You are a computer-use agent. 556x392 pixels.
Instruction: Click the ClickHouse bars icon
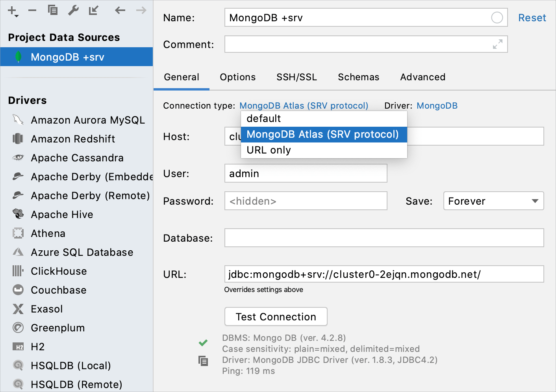point(18,271)
